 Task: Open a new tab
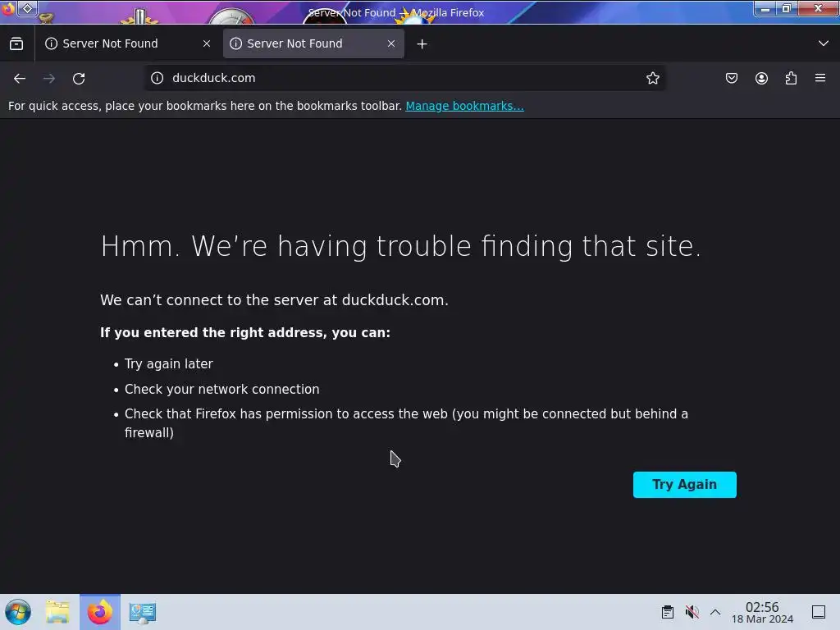point(422,44)
